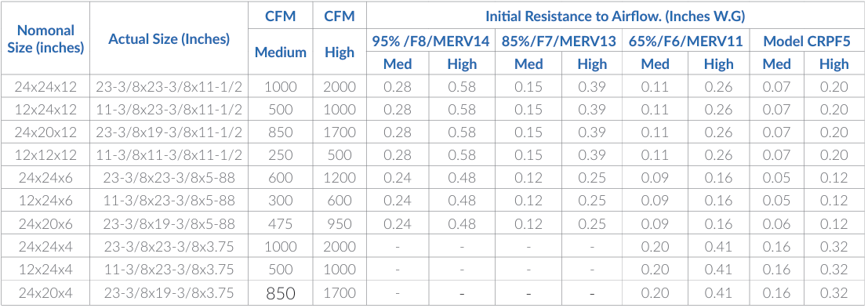Click the 65%/F6/MERV11 column group

(686, 42)
